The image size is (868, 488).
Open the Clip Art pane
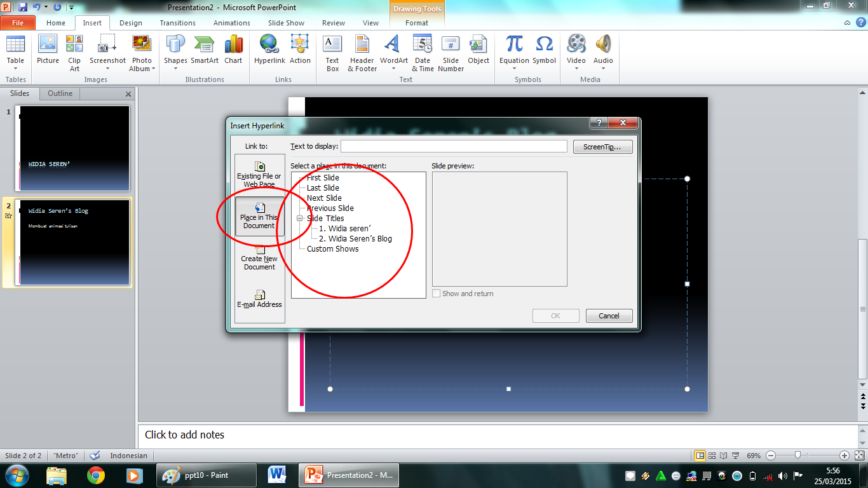tap(74, 53)
